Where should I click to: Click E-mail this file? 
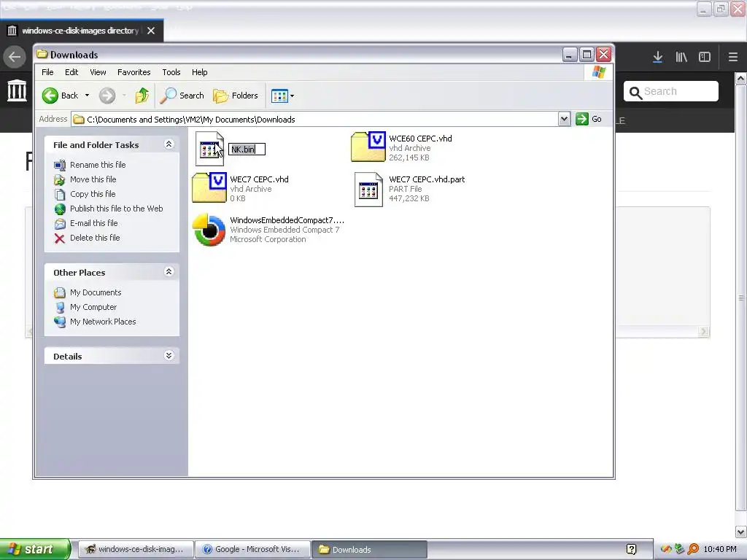pos(93,223)
